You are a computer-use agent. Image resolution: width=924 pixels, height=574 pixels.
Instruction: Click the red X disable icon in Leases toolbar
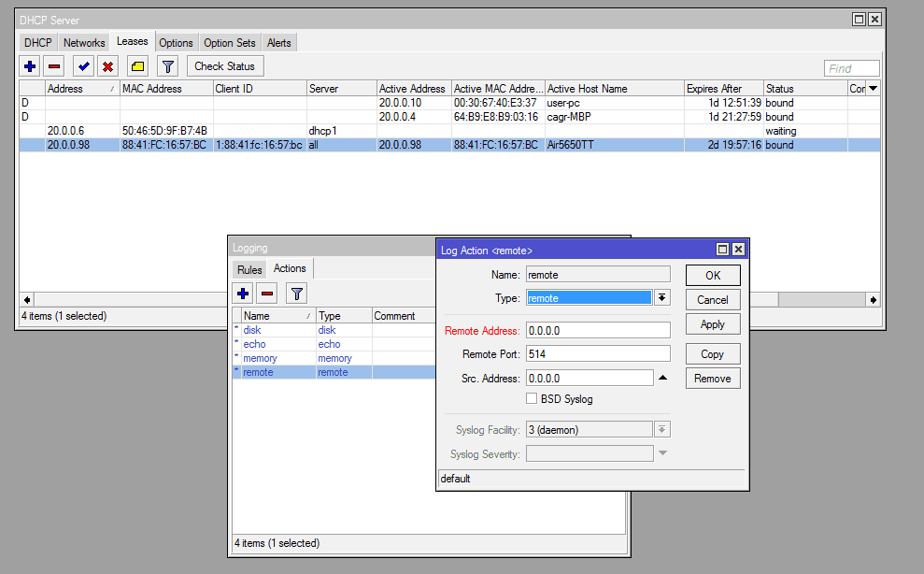107,66
